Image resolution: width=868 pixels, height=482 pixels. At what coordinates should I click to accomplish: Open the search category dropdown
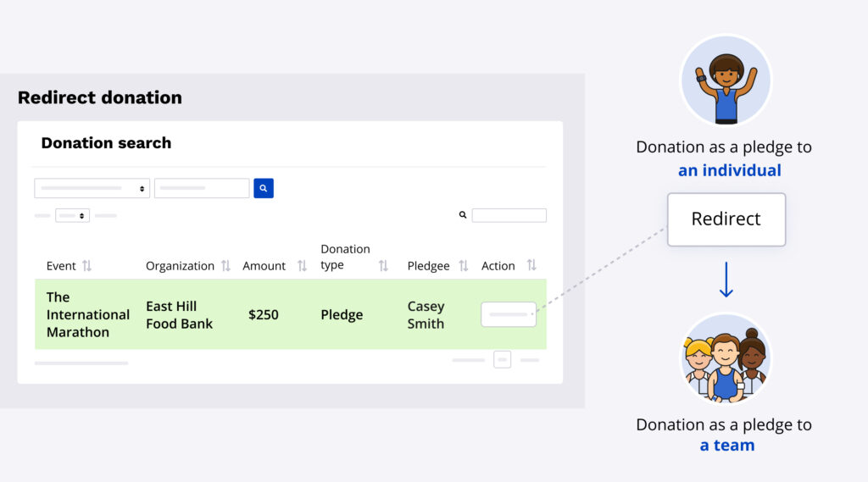click(x=92, y=188)
